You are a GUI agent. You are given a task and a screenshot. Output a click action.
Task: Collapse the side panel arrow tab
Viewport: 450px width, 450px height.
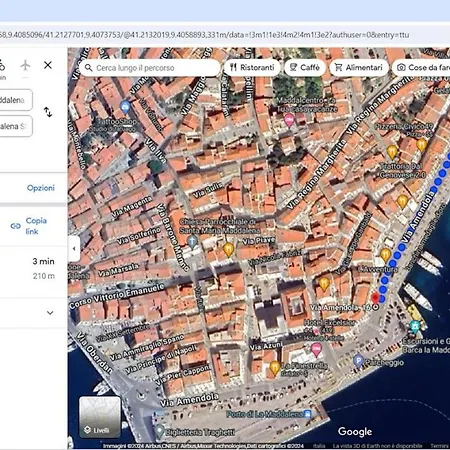pos(74,248)
